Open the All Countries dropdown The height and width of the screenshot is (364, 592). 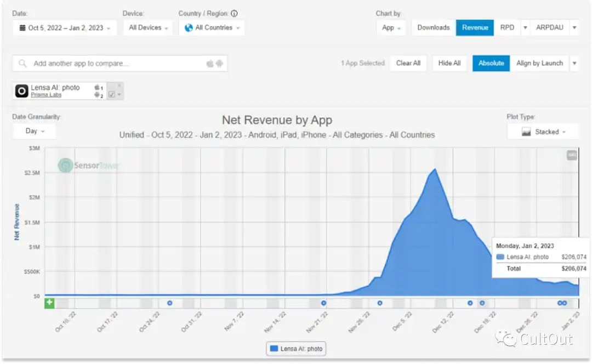tap(212, 27)
